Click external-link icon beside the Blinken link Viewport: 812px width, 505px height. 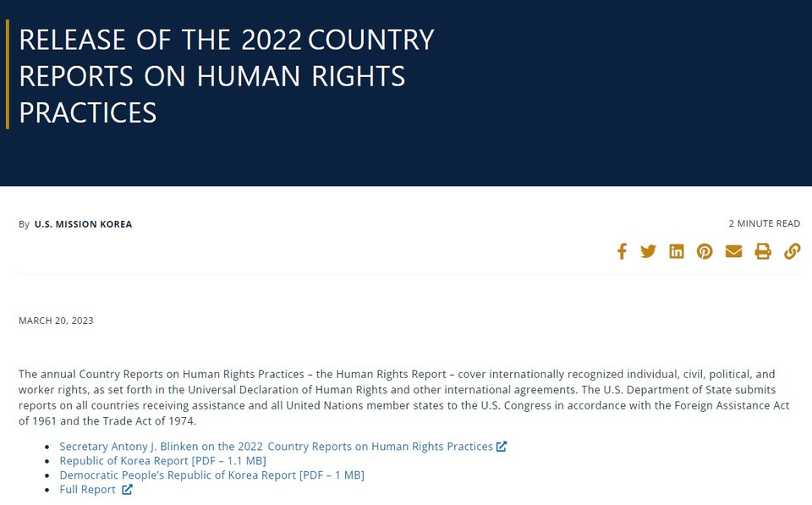click(x=502, y=447)
